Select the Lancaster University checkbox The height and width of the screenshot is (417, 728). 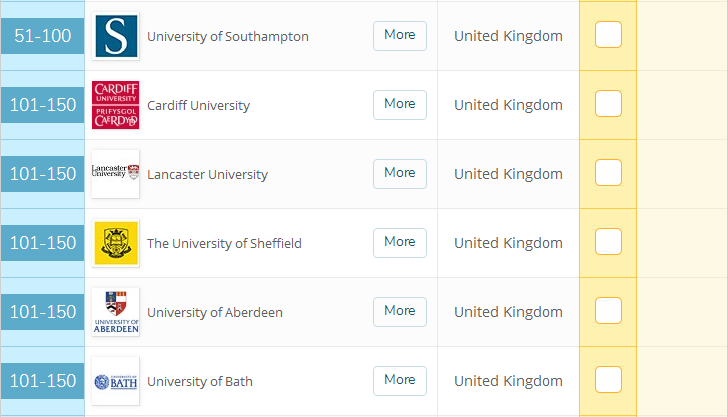pyautogui.click(x=608, y=173)
